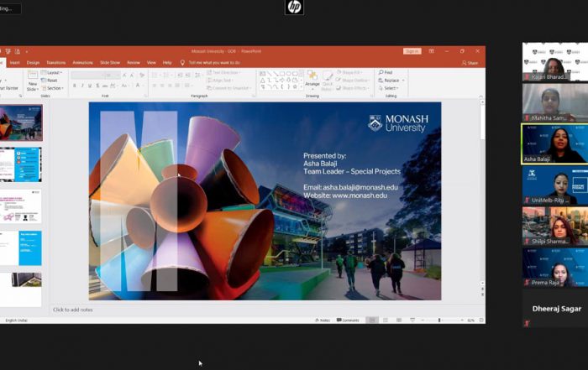
Task: Select the third slide thumbnail
Action: click(21, 206)
